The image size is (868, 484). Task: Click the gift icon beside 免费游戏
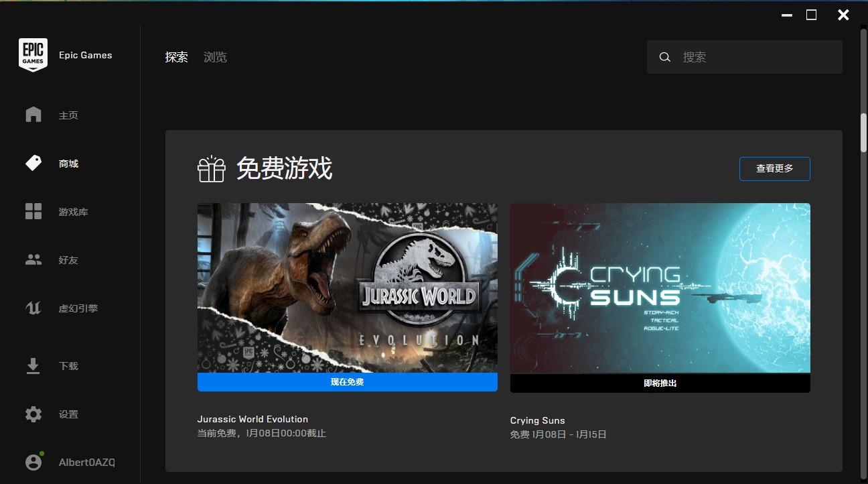click(211, 169)
